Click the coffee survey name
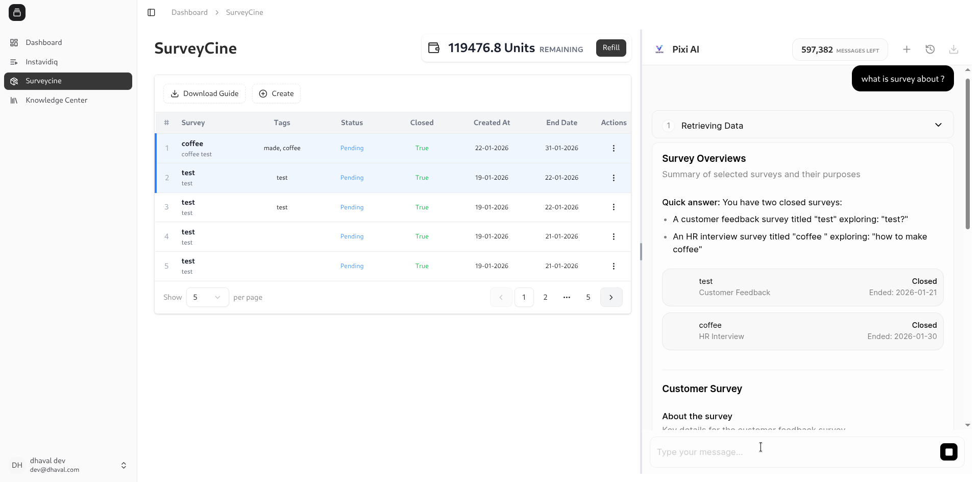 [x=192, y=143]
